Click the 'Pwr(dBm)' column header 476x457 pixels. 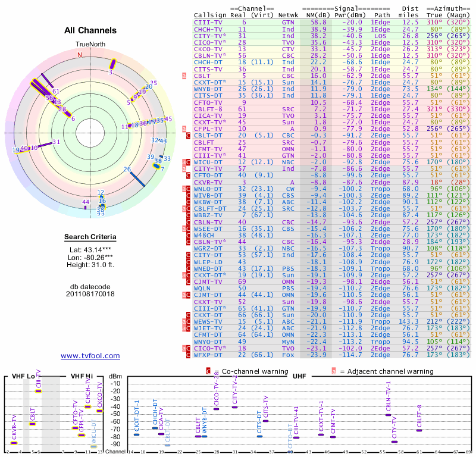350,15
